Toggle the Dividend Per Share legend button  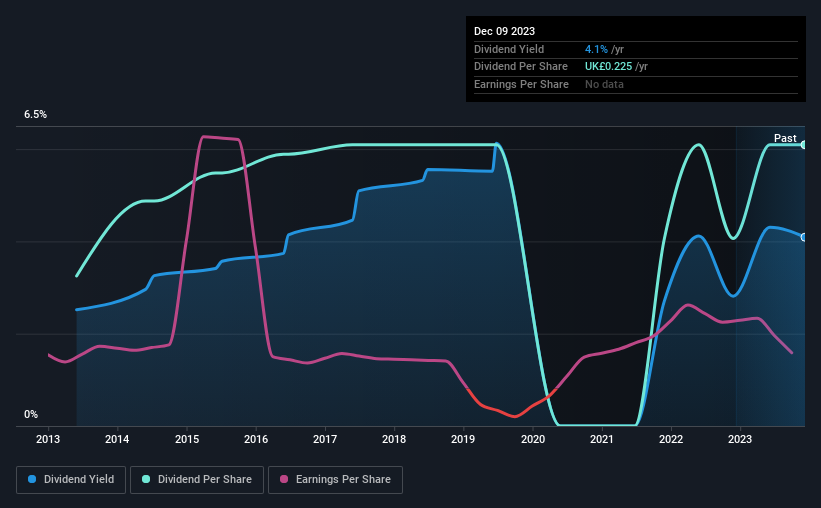197,480
